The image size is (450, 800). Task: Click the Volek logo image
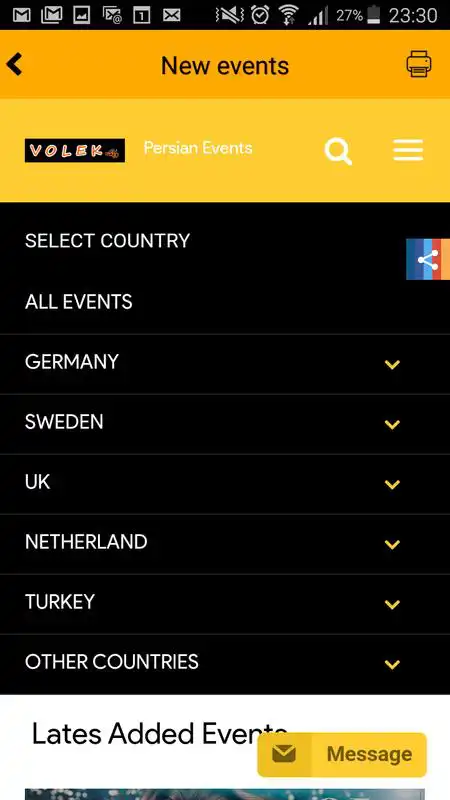pos(75,151)
